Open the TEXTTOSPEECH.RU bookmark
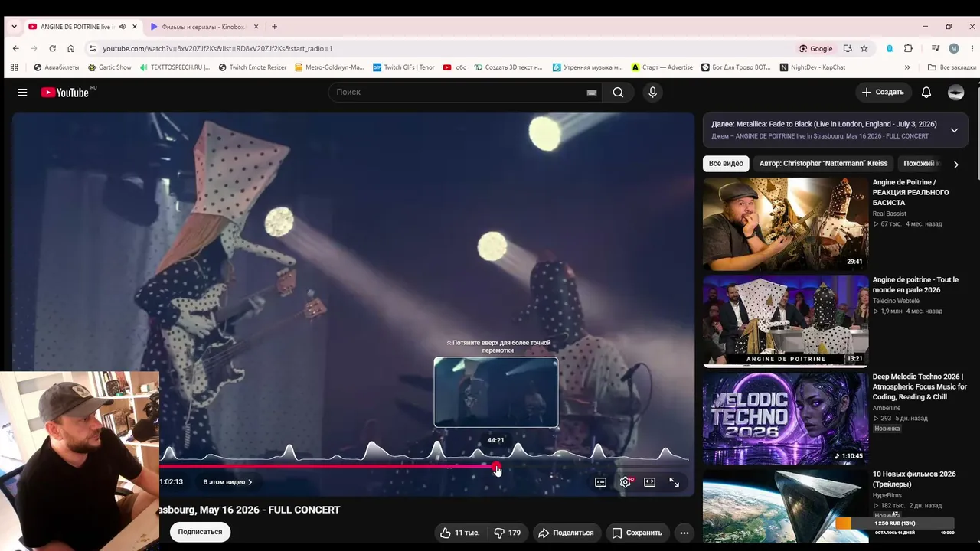The width and height of the screenshot is (980, 551). click(175, 67)
